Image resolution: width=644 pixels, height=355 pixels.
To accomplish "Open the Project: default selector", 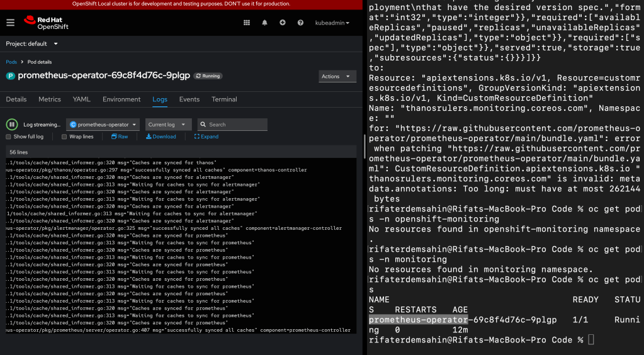I will (x=31, y=43).
